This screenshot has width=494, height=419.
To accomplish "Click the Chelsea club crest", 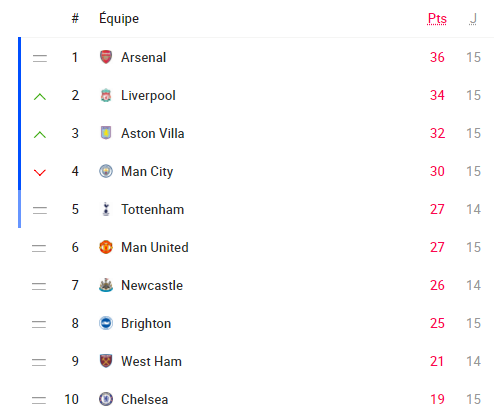I will 106,399.
